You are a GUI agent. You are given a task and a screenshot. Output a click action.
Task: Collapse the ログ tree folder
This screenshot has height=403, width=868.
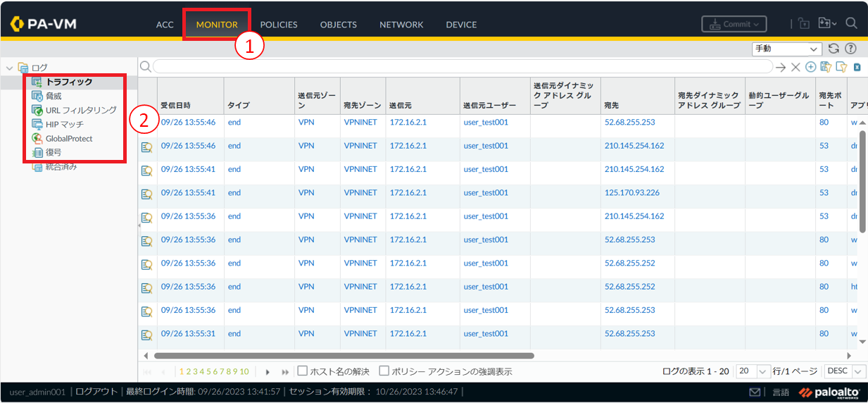pos(10,68)
